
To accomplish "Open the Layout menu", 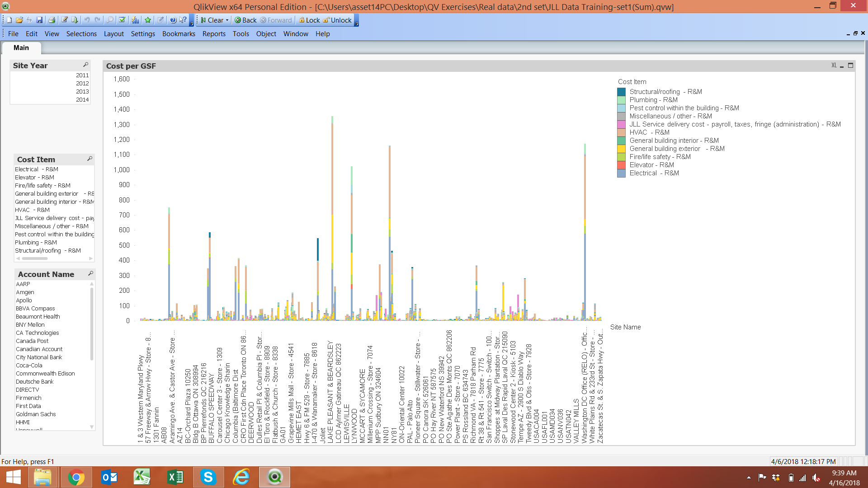I will (x=113, y=34).
